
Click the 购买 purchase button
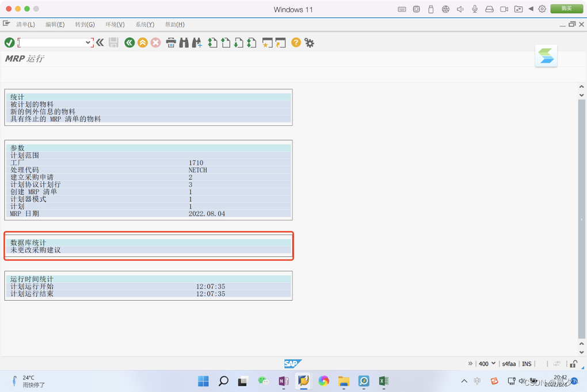pos(566,9)
